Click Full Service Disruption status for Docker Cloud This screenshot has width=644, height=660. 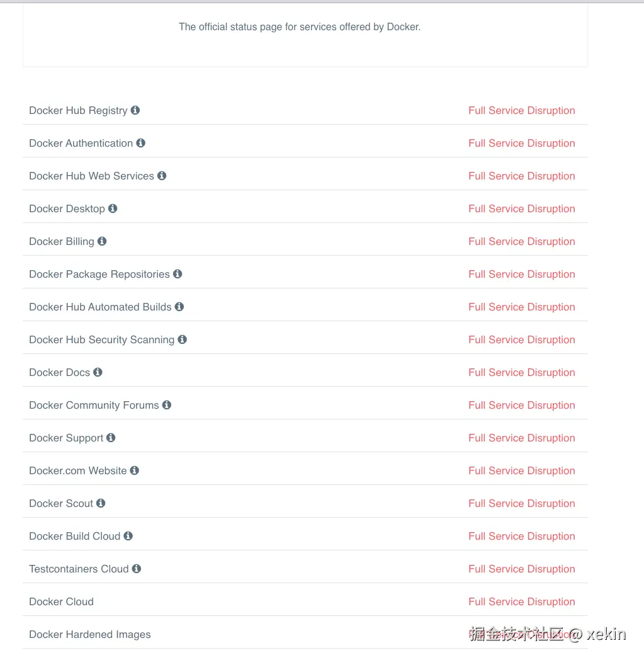point(521,601)
